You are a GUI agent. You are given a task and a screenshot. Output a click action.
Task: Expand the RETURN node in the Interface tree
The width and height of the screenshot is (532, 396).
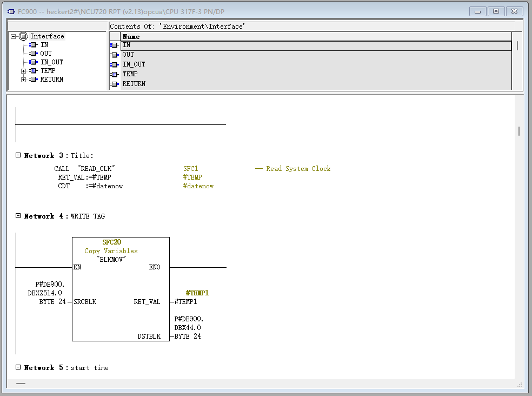24,79
